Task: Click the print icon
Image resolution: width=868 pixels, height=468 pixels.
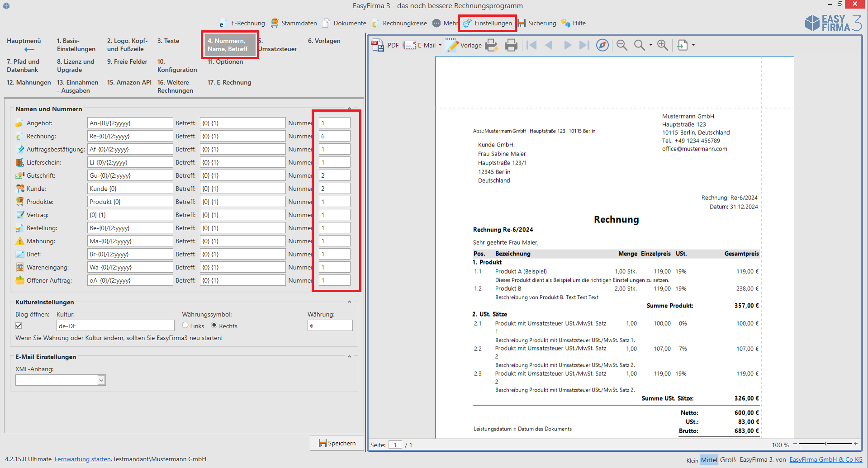Action: [511, 45]
